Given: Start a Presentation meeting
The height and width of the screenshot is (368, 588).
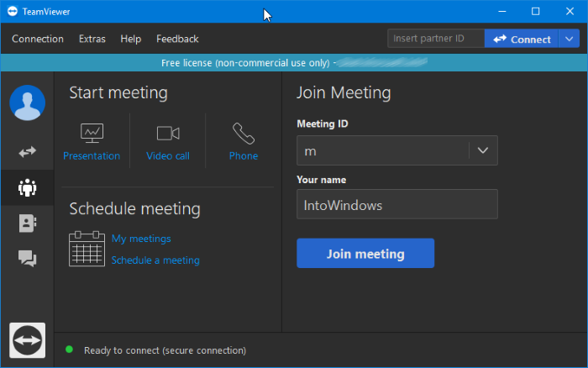Looking at the screenshot, I should 92,141.
